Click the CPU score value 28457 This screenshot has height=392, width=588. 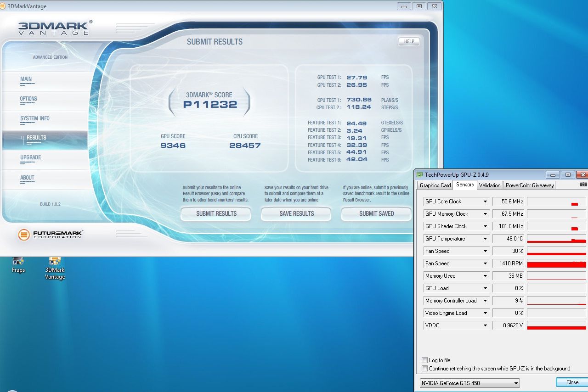245,146
